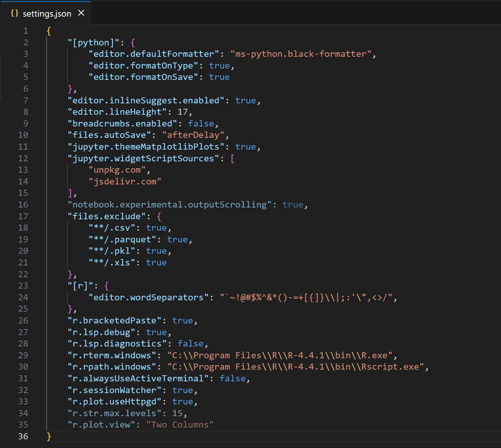Click false value of r.lsp.diagnostics
501x448 pixels.
click(x=191, y=344)
